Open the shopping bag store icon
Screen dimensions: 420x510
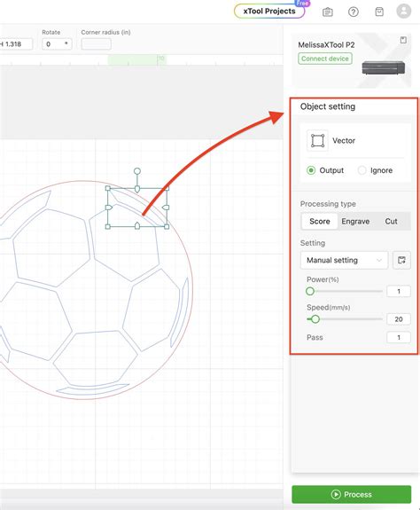379,12
